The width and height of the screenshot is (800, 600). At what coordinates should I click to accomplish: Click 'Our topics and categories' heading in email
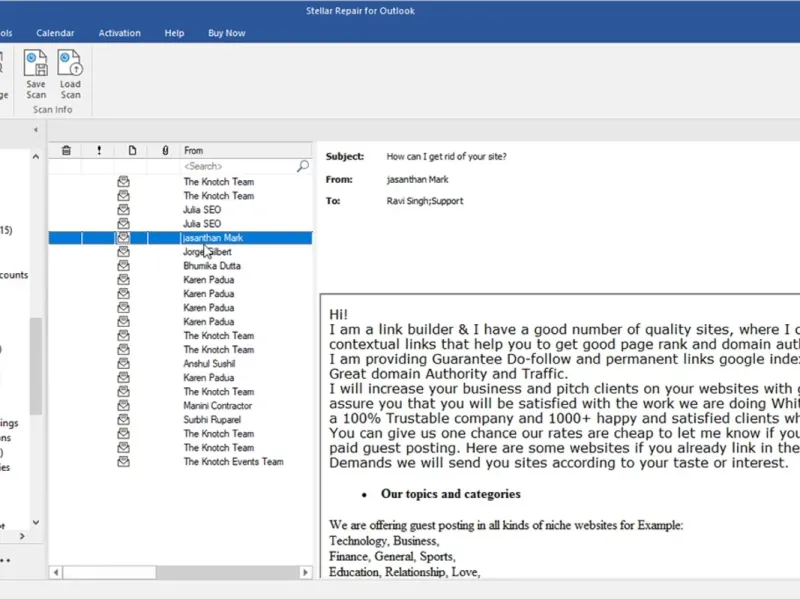click(451, 494)
